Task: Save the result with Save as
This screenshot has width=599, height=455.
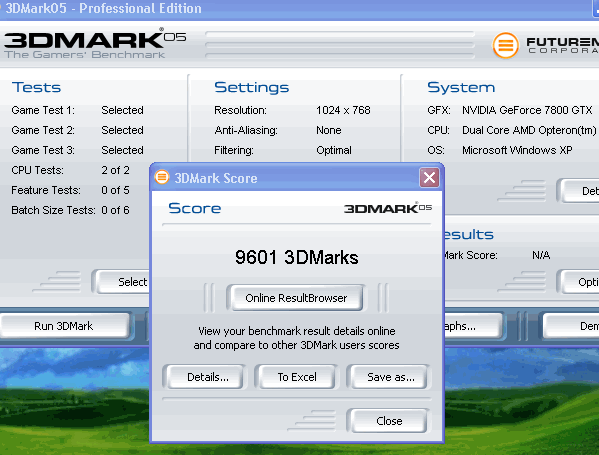Action: 389,377
